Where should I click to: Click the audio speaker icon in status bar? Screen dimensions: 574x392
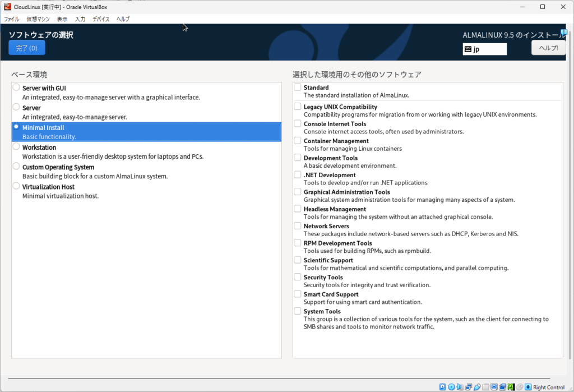coord(460,387)
